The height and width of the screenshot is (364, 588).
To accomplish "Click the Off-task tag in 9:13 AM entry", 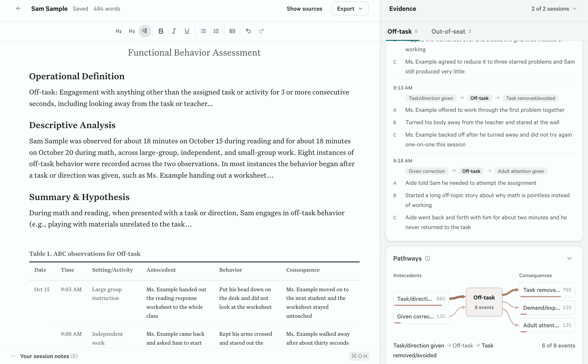I will coord(479,98).
